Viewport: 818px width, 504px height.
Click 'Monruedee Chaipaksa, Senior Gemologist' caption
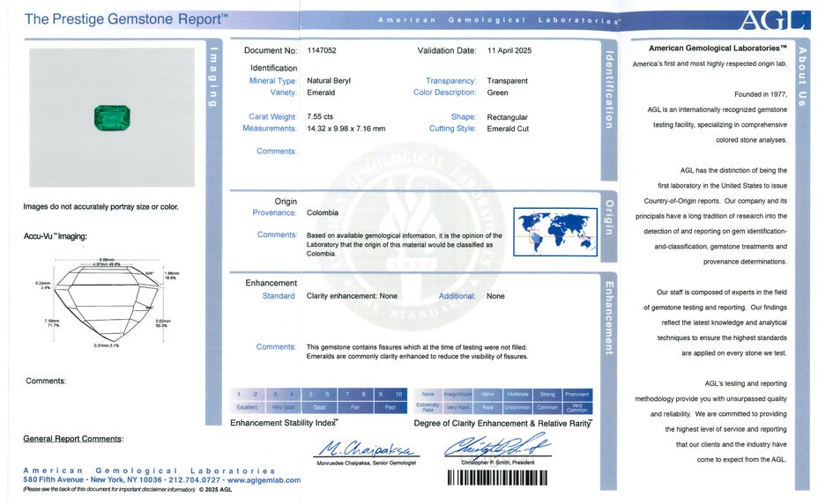click(367, 463)
